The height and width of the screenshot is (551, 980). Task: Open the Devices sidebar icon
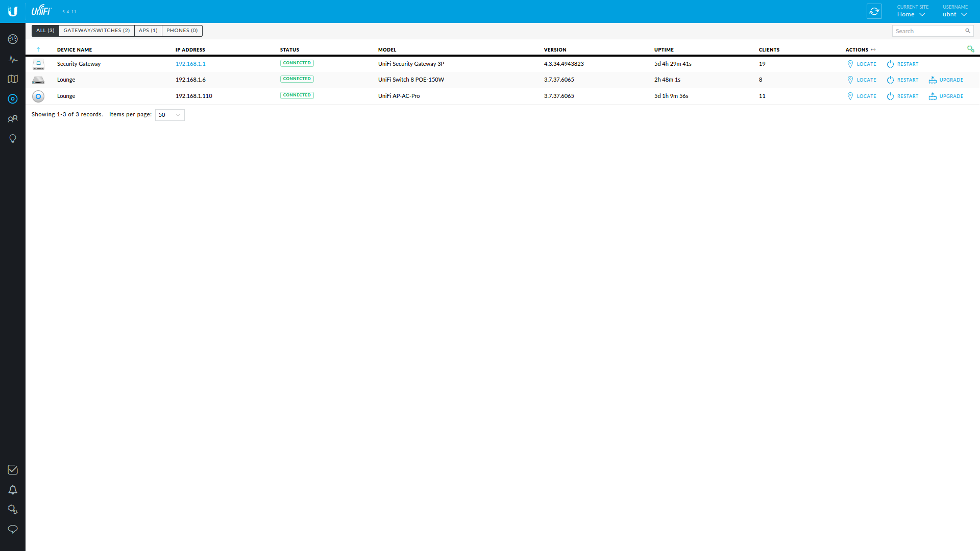pos(13,99)
